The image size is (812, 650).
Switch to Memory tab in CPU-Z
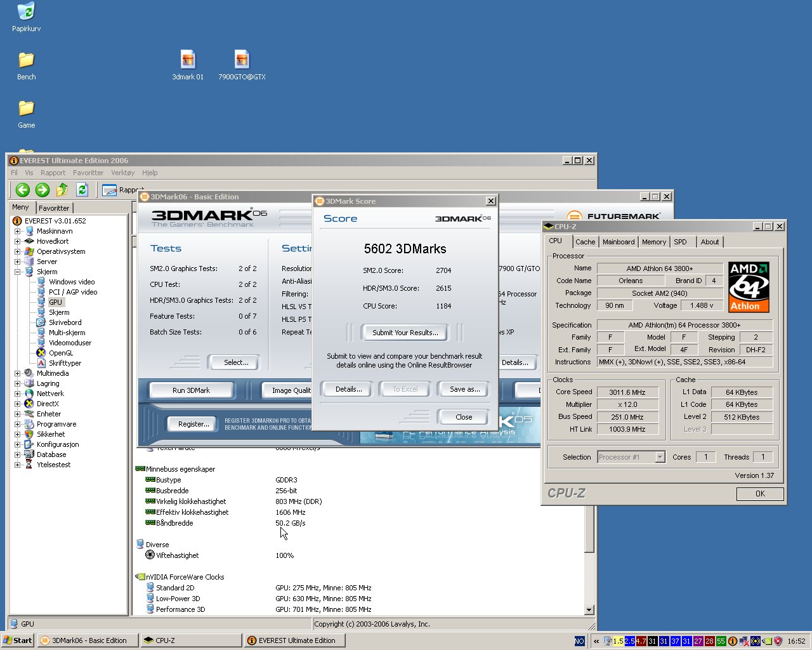(654, 242)
